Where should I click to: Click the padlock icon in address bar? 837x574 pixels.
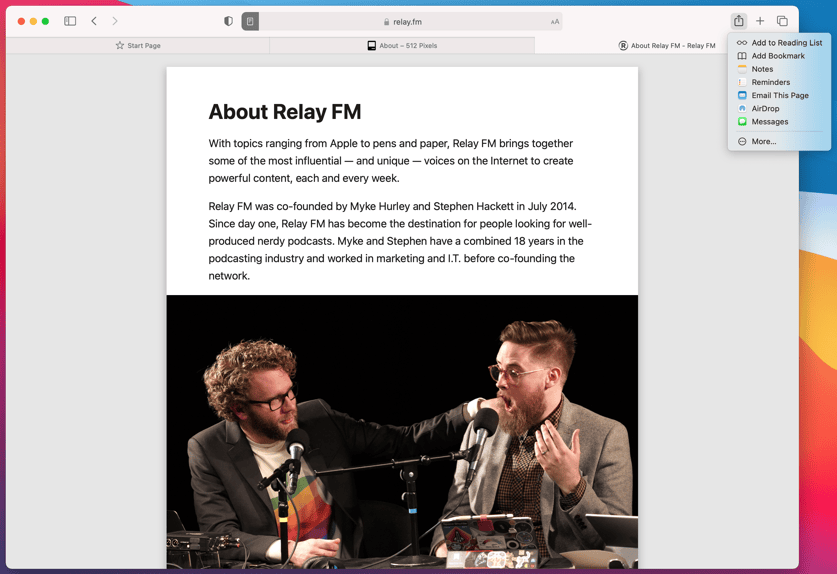point(386,22)
